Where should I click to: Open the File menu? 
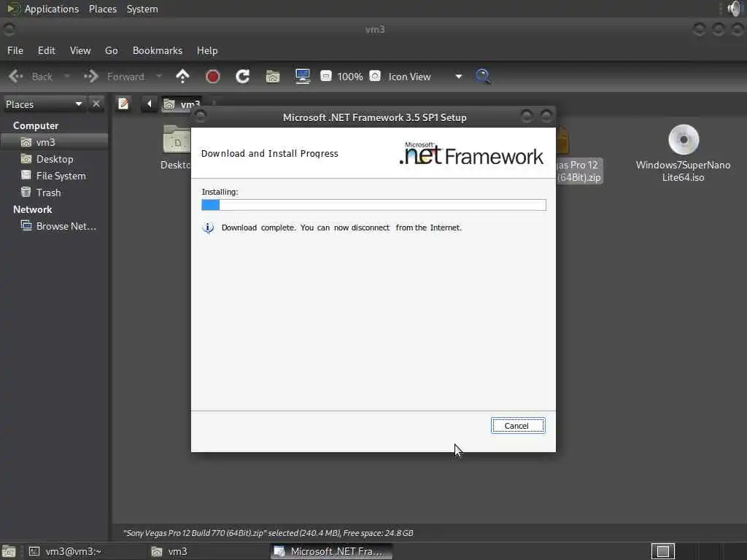click(15, 50)
